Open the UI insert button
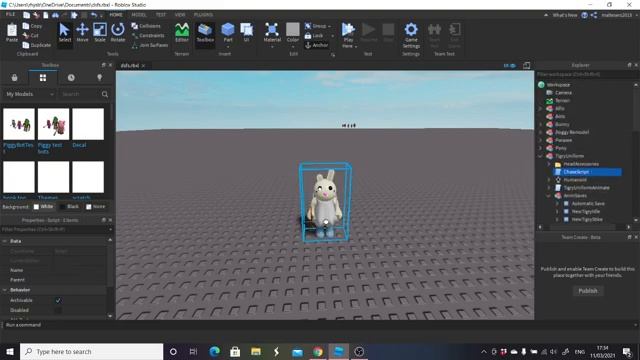Viewport: 640px width, 360px height. [247, 33]
